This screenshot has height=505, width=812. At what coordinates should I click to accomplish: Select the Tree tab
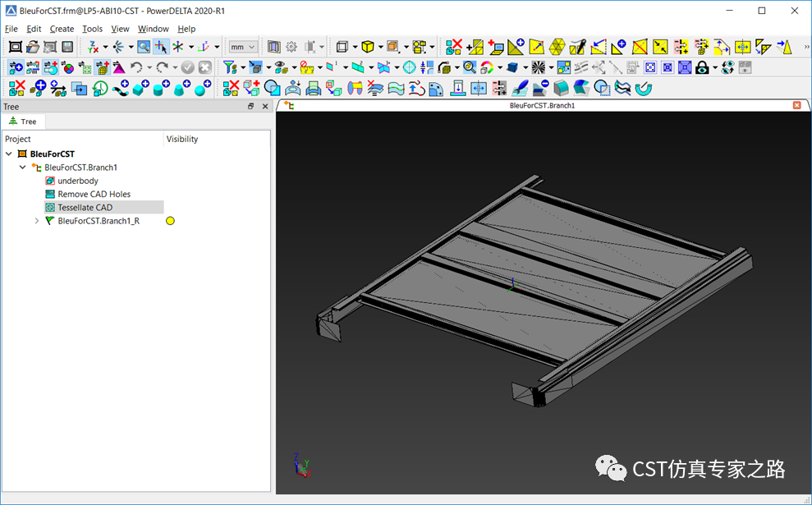pos(23,122)
